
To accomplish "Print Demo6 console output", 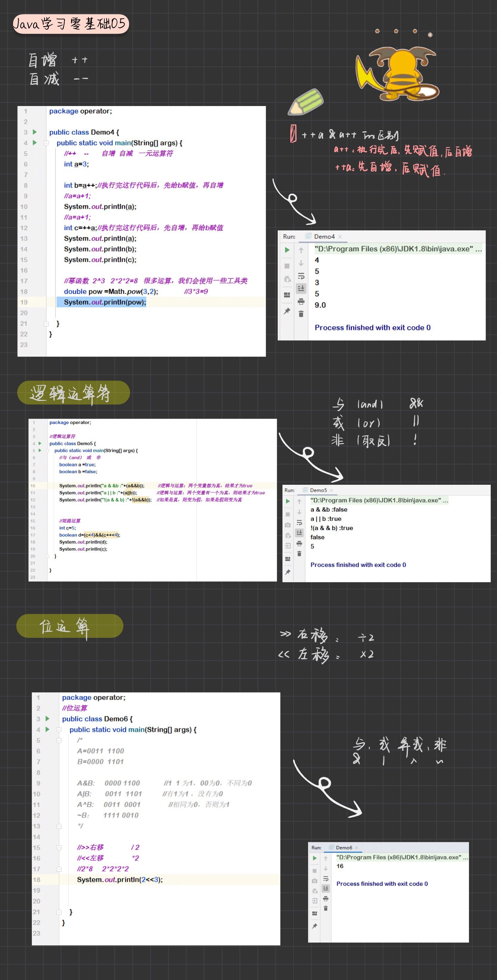I will [x=326, y=899].
